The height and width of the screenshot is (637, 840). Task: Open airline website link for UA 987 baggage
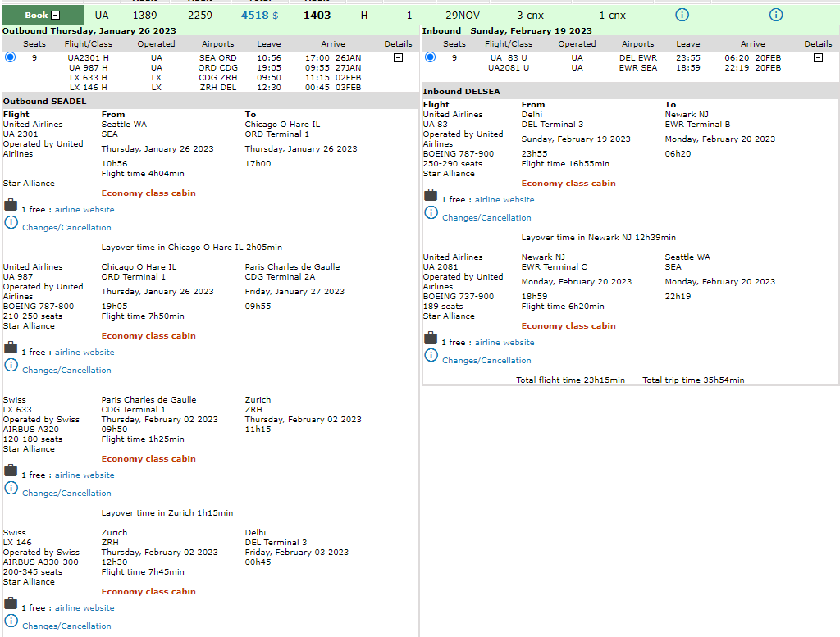(x=84, y=353)
